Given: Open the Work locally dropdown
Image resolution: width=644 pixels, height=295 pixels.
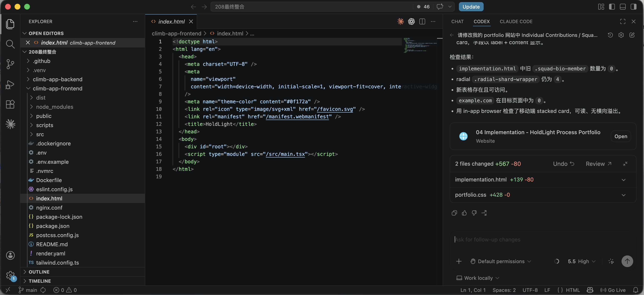Looking at the screenshot, I should click(x=478, y=278).
